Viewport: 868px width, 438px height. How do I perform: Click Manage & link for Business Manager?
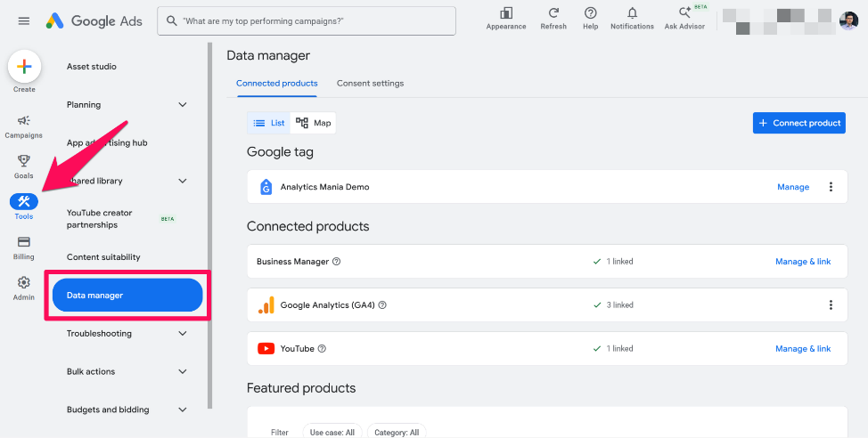click(x=803, y=262)
